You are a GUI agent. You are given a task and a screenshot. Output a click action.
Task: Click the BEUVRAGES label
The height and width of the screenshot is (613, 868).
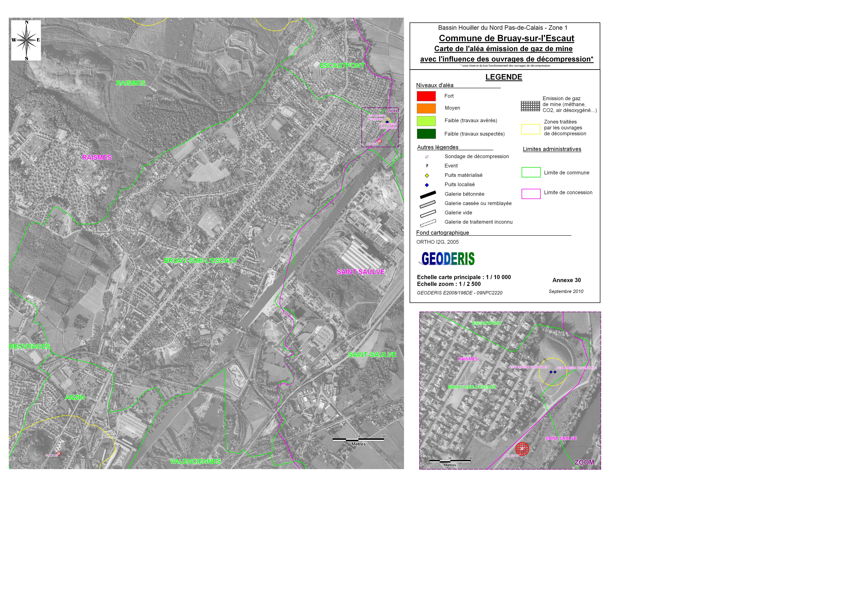click(x=30, y=347)
